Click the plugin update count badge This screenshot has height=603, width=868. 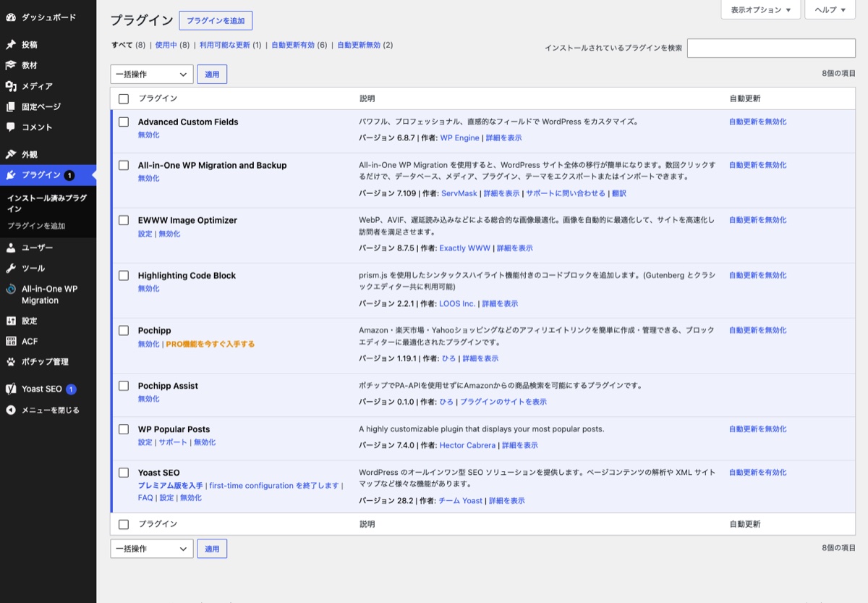69,175
